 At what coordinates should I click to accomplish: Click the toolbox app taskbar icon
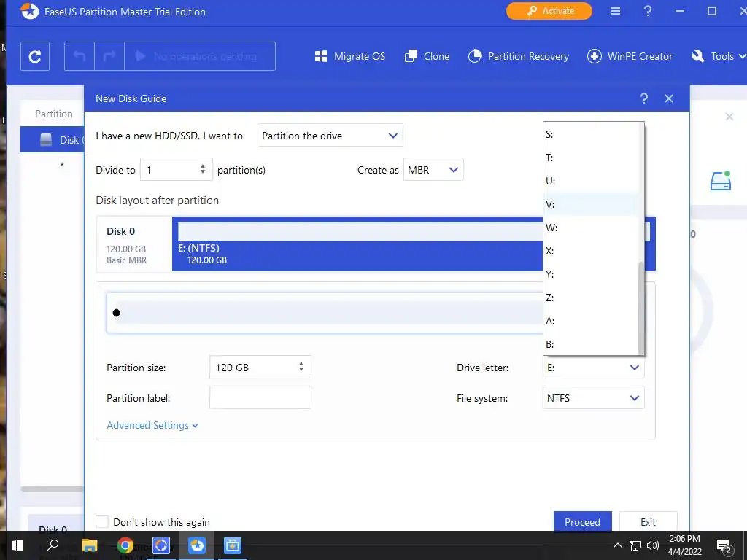233,545
